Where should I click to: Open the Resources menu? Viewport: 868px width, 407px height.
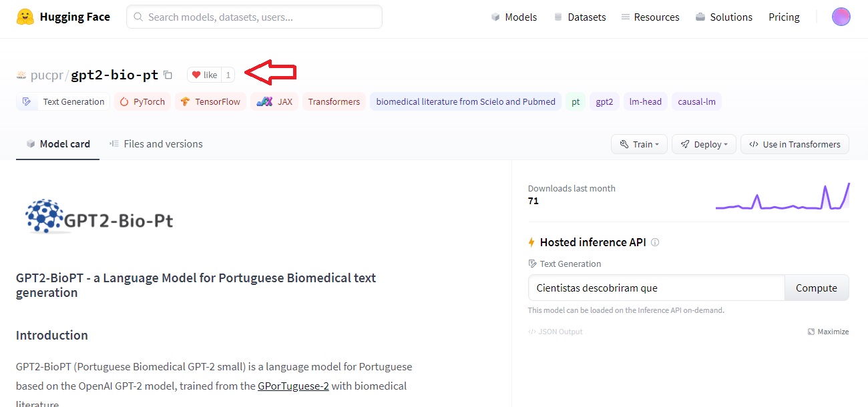[650, 17]
